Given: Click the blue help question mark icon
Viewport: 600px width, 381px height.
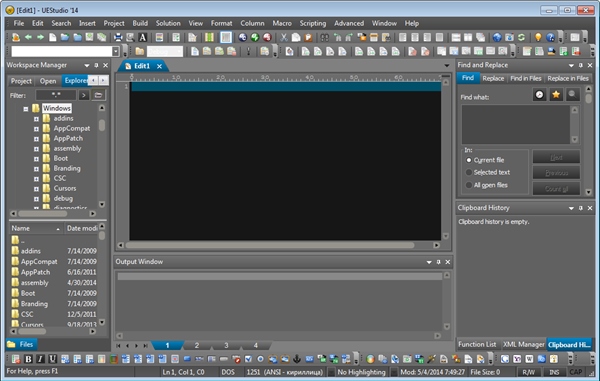Looking at the screenshot, I should (550, 37).
